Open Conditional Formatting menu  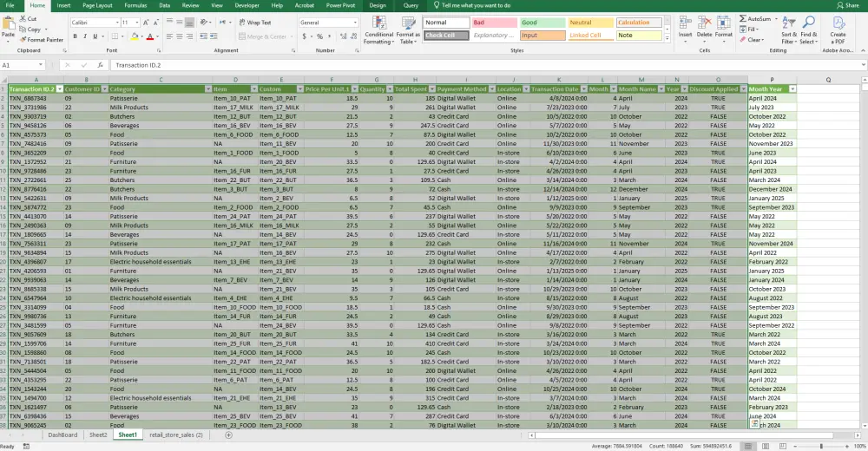378,29
